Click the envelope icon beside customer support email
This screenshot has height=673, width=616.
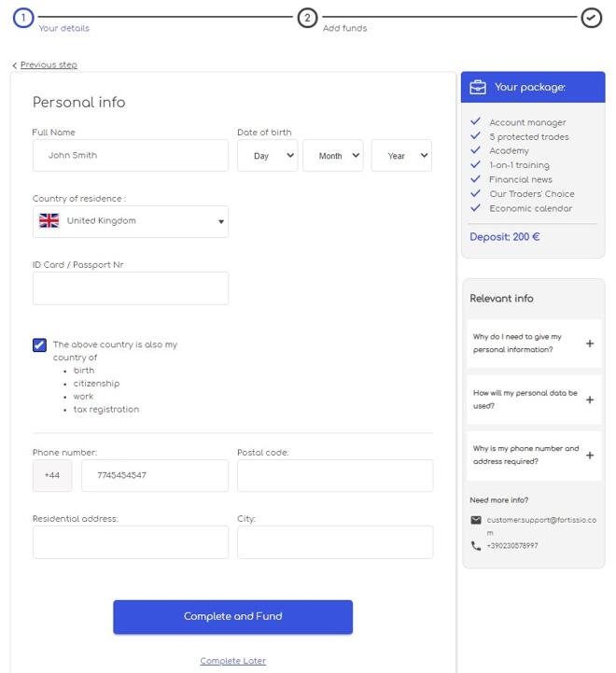pos(476,520)
